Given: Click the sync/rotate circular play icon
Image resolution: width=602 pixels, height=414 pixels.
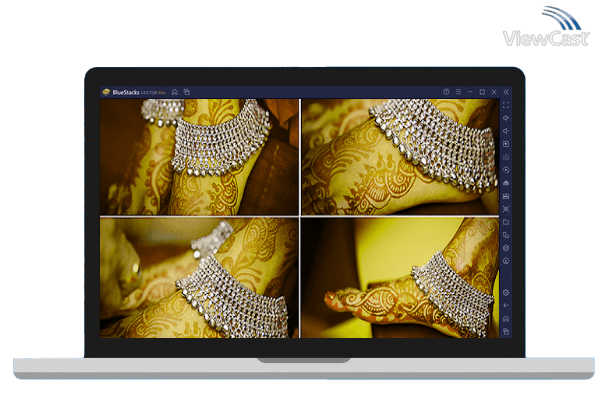Looking at the screenshot, I should coord(506,170).
